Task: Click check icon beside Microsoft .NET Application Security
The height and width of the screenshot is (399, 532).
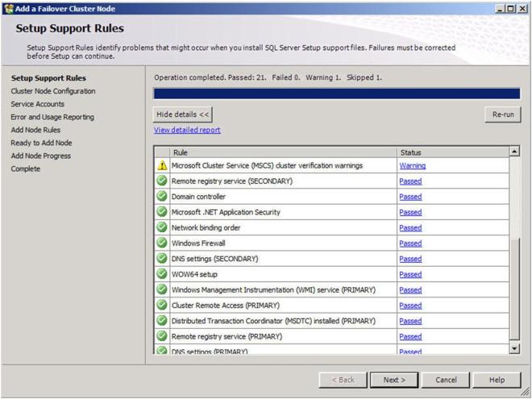Action: [161, 212]
